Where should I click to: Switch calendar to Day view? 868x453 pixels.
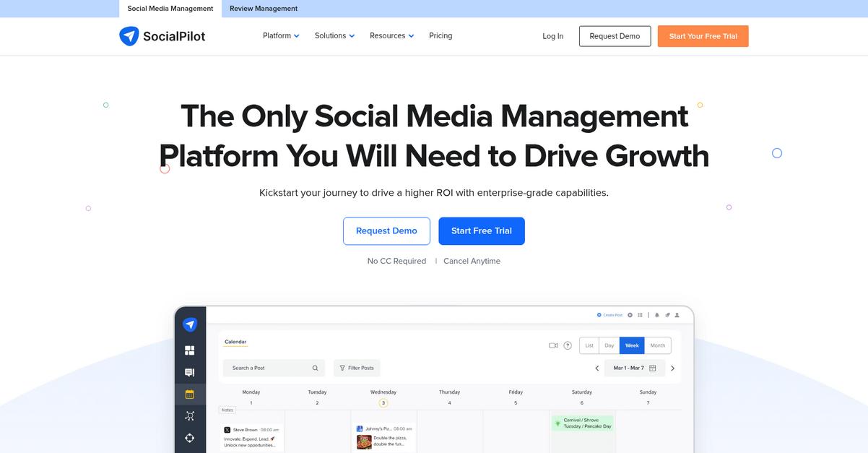pyautogui.click(x=609, y=345)
